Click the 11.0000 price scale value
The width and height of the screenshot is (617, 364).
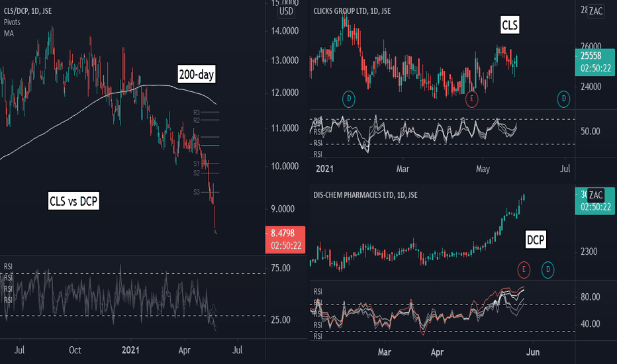click(285, 128)
